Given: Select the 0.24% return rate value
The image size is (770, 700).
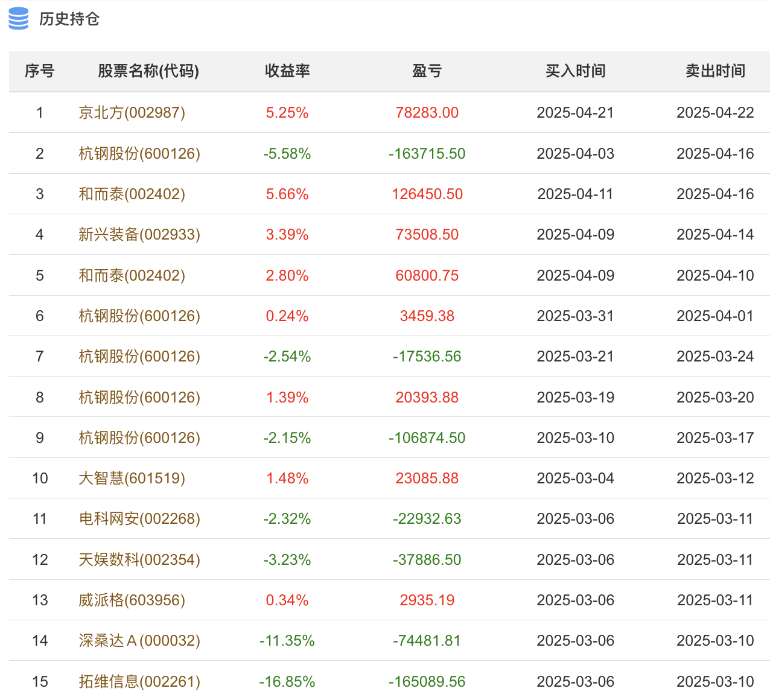Looking at the screenshot, I should click(287, 316).
